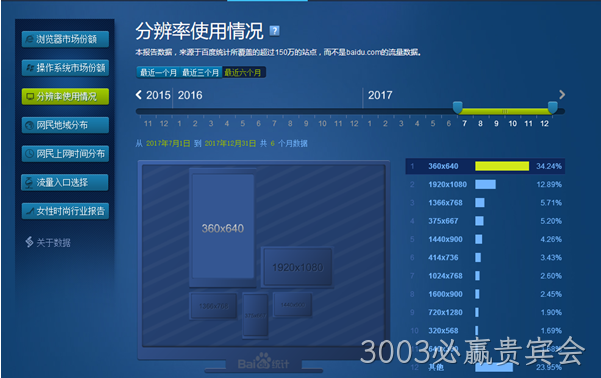The height and width of the screenshot is (378, 601).
Task: Click the Baidu 统计 logo on monitor stand
Action: pos(263,362)
